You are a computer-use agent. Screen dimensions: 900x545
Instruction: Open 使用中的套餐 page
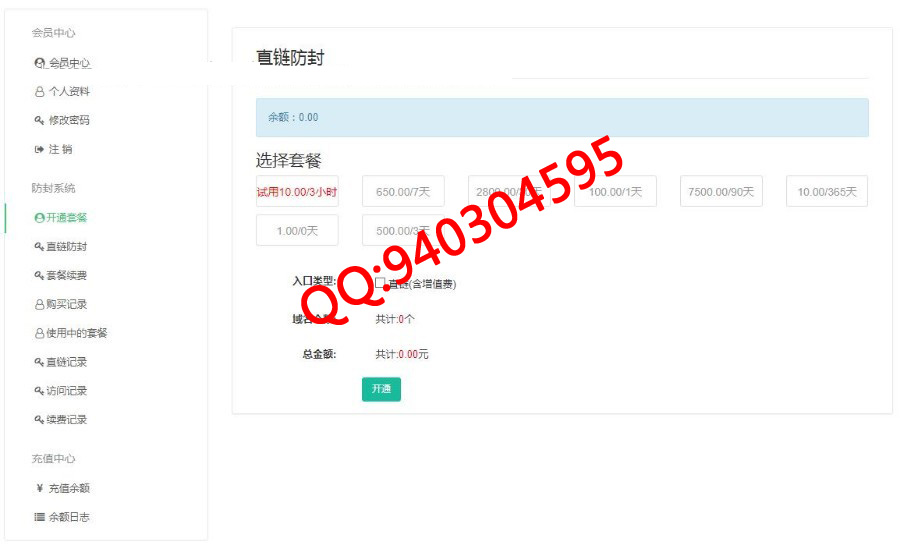[x=71, y=333]
